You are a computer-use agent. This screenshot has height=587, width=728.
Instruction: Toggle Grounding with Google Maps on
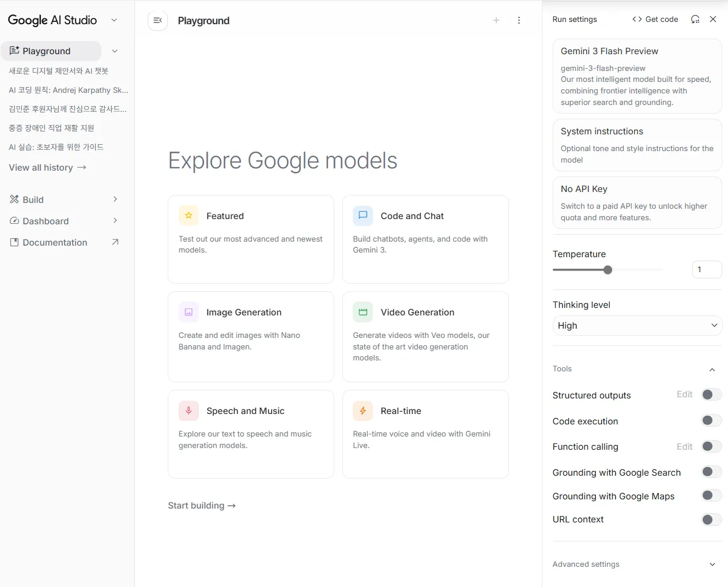coord(711,496)
